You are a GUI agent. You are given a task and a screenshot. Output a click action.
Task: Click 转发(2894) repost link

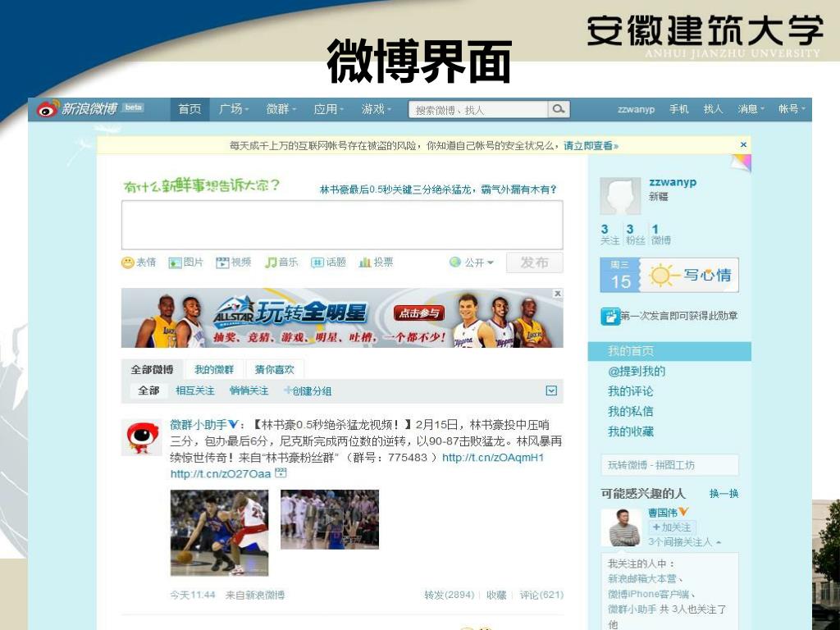point(449,595)
